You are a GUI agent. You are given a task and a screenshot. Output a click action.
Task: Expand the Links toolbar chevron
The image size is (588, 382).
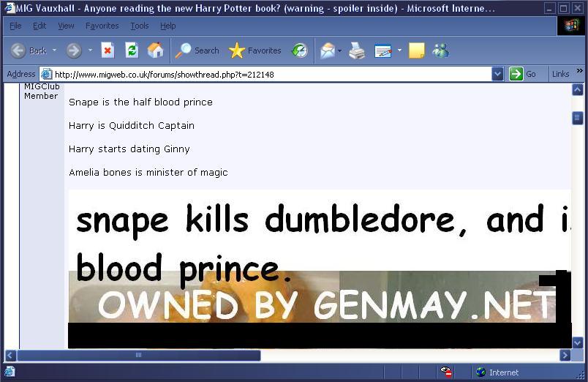pyautogui.click(x=580, y=70)
